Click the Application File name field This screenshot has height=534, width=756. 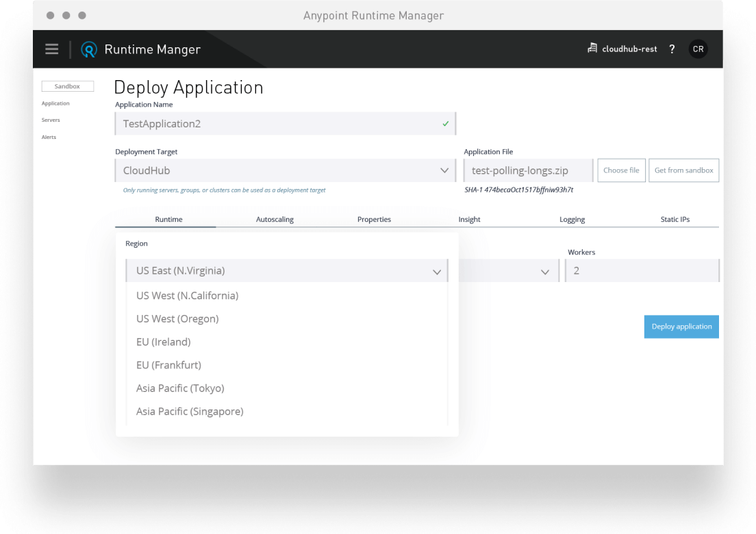529,170
